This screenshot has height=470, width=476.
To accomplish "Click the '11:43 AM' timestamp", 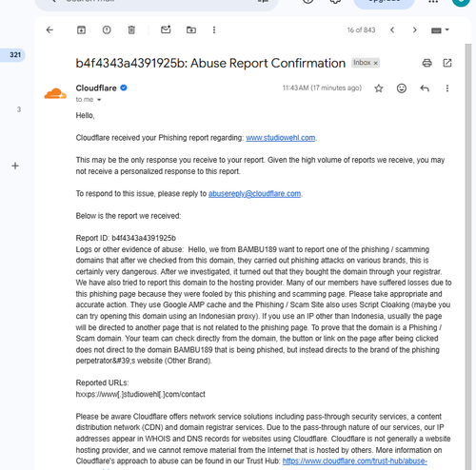I will pos(322,88).
